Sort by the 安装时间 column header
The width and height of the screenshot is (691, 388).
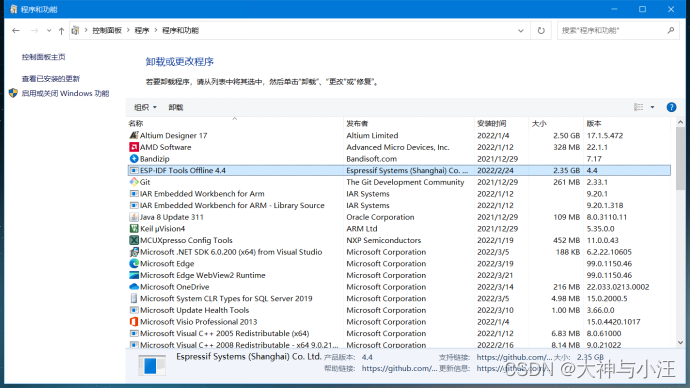[502, 123]
